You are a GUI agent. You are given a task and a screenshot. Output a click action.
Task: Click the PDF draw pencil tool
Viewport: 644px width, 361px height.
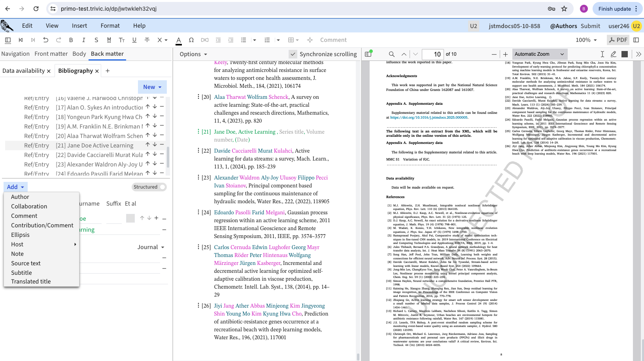(613, 54)
